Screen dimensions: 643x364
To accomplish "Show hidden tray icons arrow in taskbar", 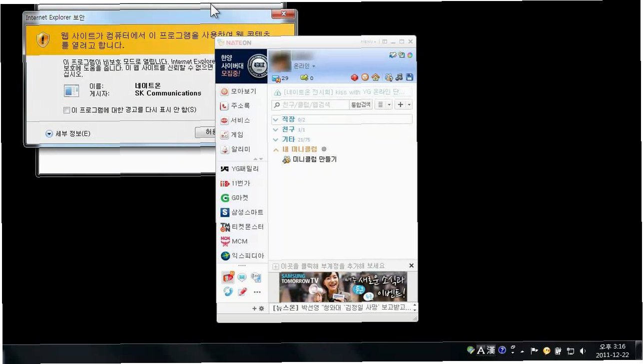I will coord(522,352).
